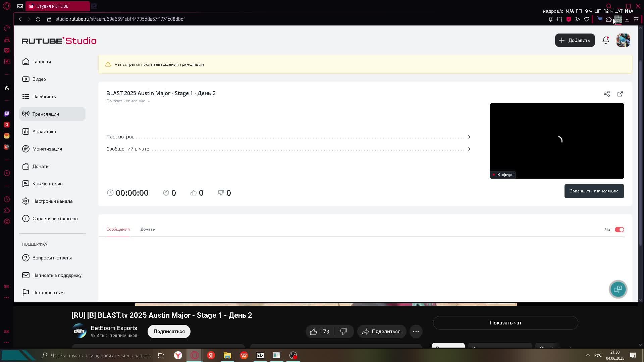This screenshot has width=644, height=362.
Task: Select the Студия RUTUBE browser tab
Action: click(x=58, y=6)
